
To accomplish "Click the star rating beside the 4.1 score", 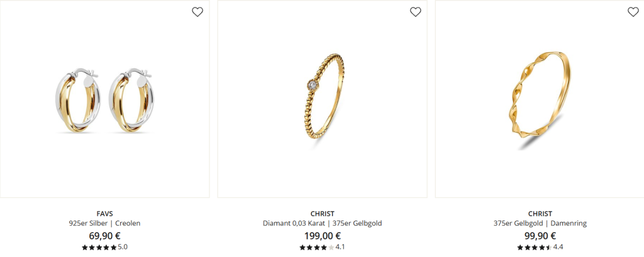I will [x=317, y=248].
